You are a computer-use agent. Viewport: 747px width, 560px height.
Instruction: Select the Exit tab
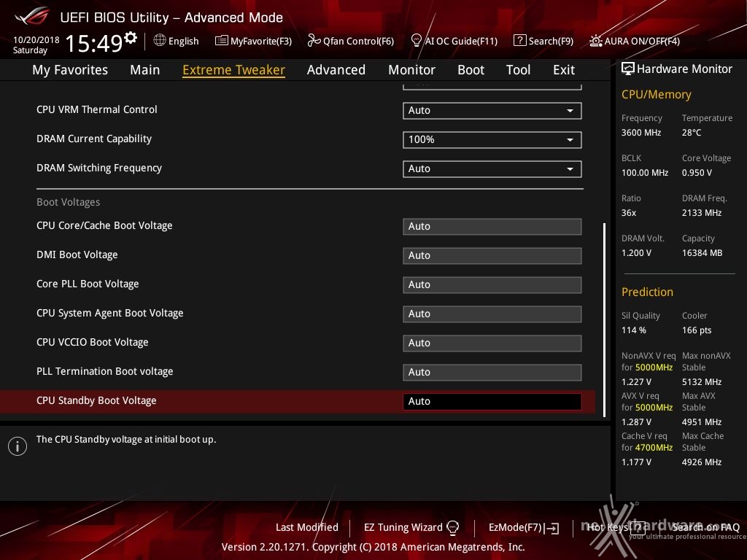[564, 70]
